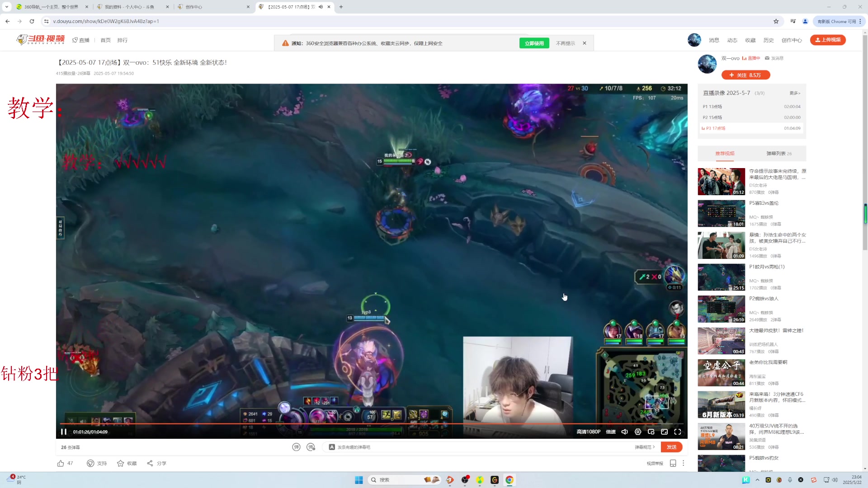Send danmaku with the 发送 button

[x=671, y=447]
